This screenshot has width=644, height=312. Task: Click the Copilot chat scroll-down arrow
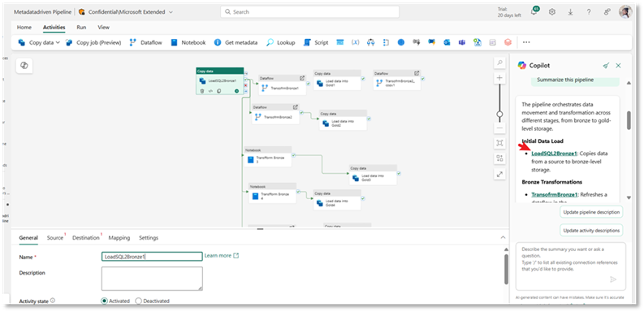point(629,197)
